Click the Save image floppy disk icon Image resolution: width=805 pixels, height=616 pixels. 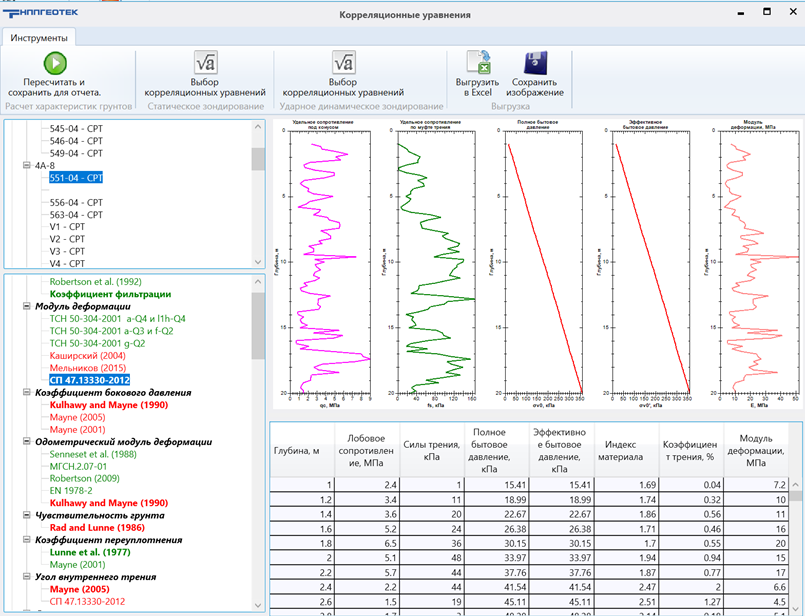pyautogui.click(x=536, y=62)
